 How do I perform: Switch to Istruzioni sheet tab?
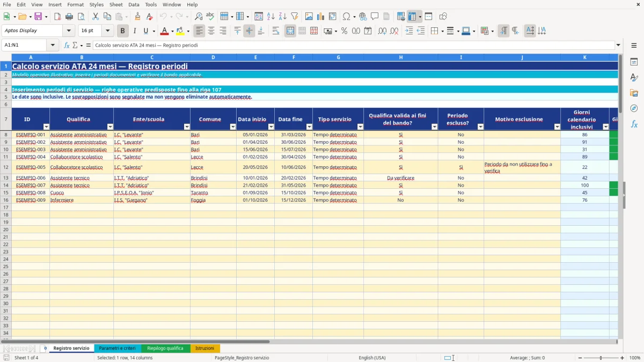coord(205,348)
